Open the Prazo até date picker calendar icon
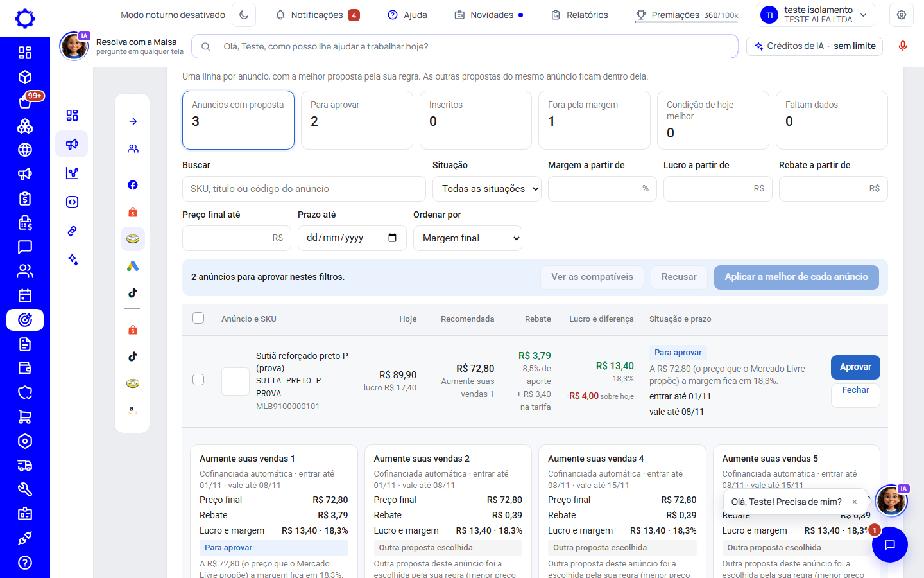 point(393,238)
